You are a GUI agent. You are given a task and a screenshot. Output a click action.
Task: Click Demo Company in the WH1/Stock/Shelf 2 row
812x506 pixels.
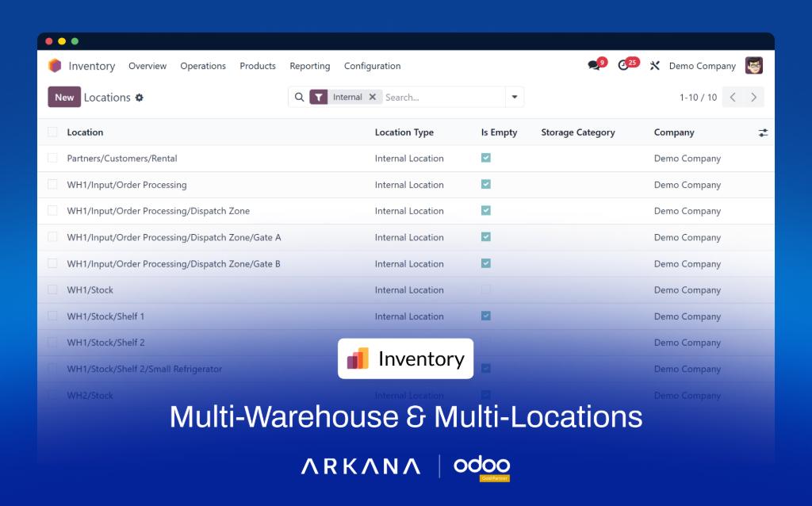[688, 343]
